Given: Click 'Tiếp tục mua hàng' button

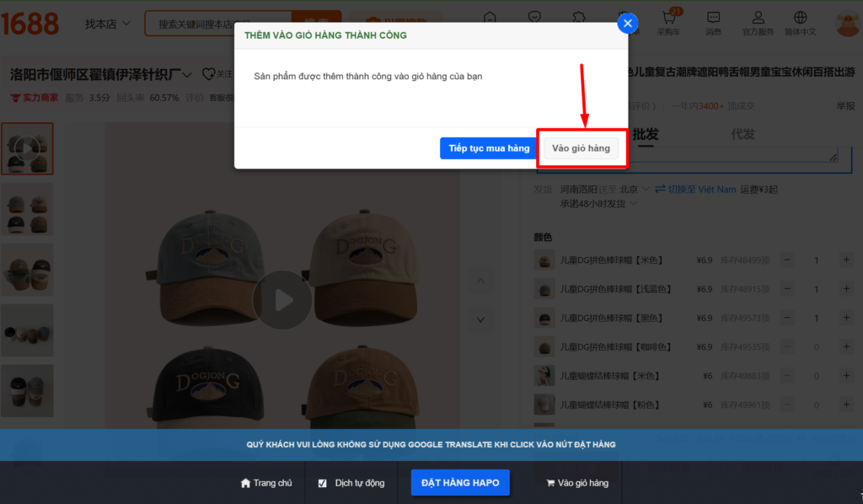Looking at the screenshot, I should tap(489, 148).
